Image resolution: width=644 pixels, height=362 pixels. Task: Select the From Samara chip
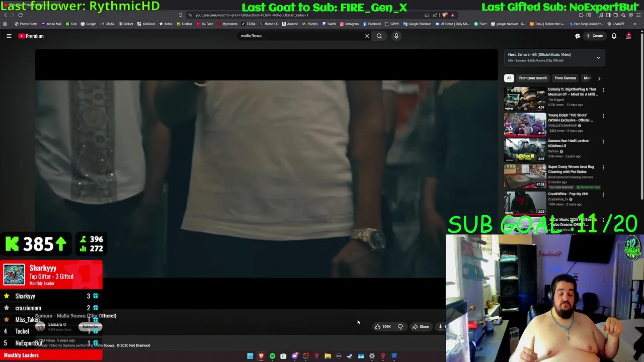tap(565, 78)
